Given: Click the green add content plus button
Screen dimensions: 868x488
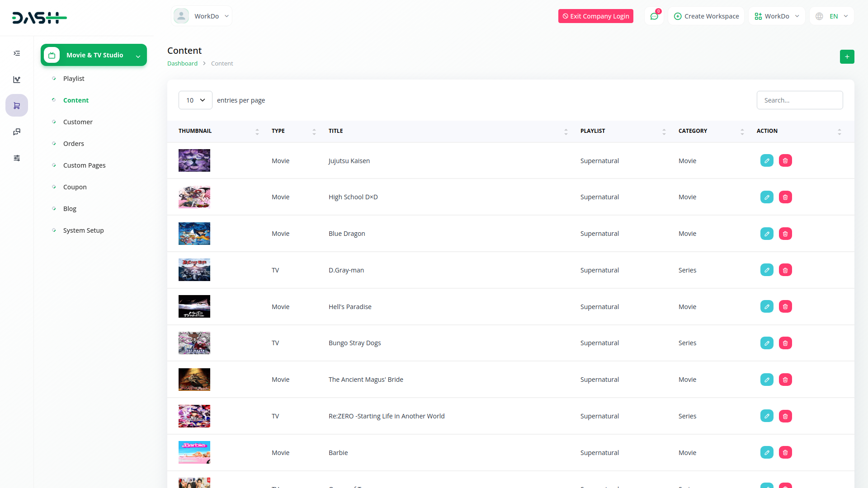Looking at the screenshot, I should tap(847, 56).
